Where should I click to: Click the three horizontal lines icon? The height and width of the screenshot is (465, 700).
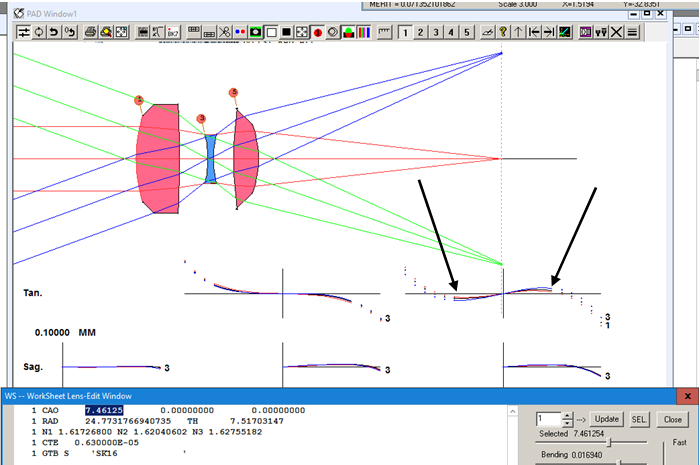(632, 32)
